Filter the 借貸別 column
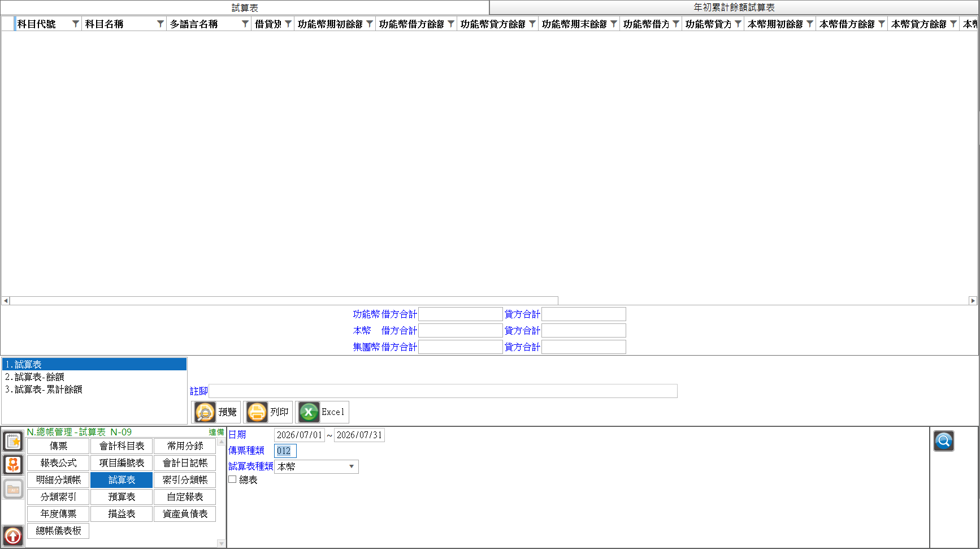 pyautogui.click(x=288, y=24)
